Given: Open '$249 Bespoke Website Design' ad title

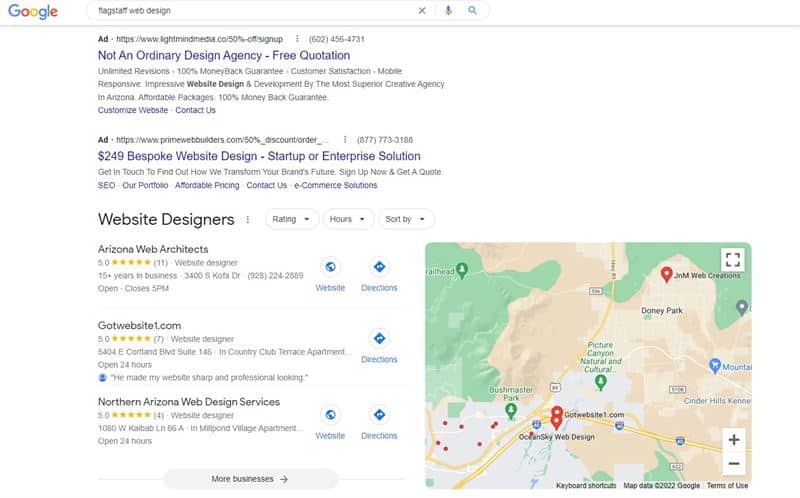Looking at the screenshot, I should (x=259, y=156).
